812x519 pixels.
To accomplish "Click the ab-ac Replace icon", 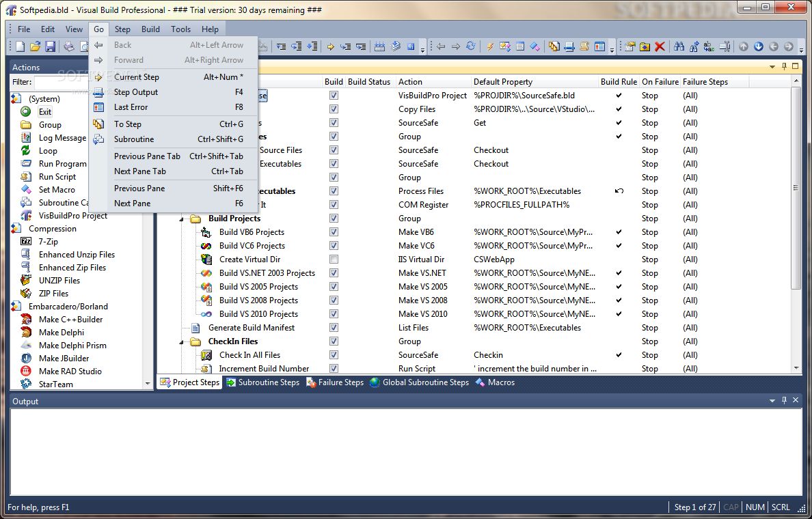I will coord(709,46).
